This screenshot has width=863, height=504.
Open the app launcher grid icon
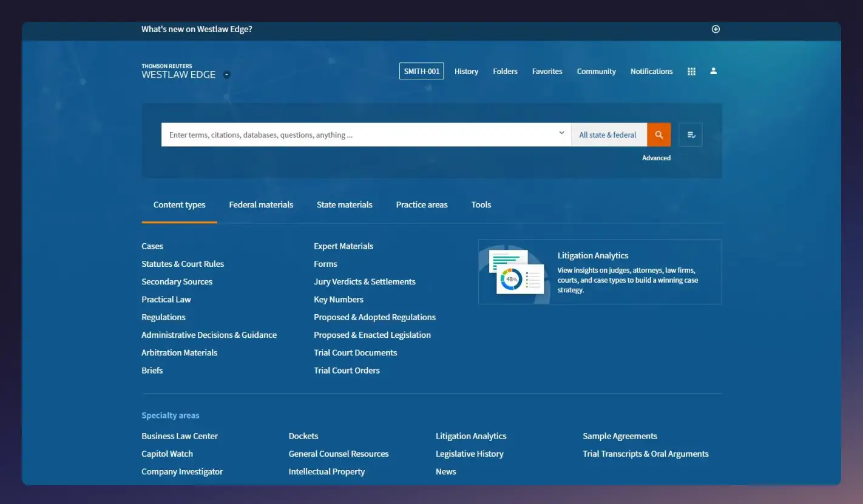tap(691, 71)
